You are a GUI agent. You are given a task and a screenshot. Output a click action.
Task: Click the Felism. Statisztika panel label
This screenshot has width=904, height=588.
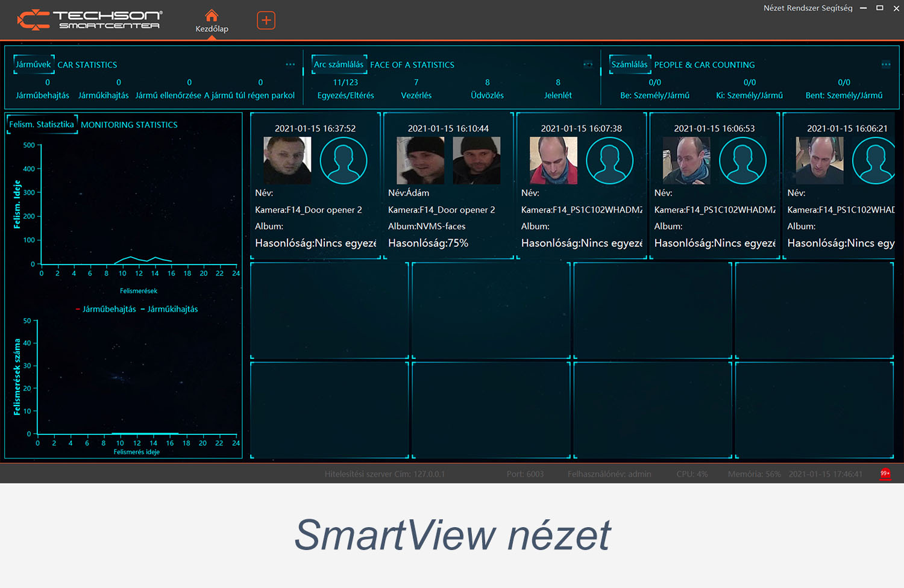tap(42, 125)
